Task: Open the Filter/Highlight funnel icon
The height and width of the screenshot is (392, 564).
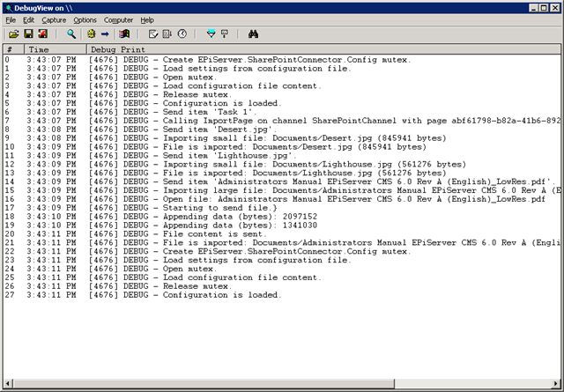Action: coord(210,33)
